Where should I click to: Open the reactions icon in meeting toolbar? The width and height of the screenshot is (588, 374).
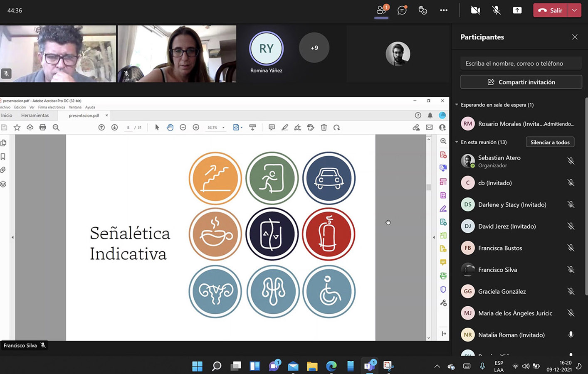tap(422, 10)
